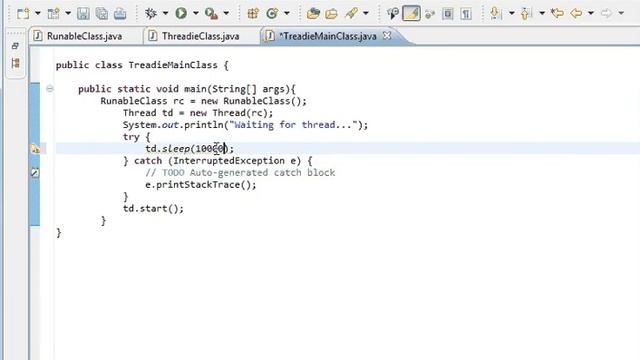This screenshot has width=640, height=360.
Task: Jump to Next Annotation arrow
Action: tap(496, 13)
